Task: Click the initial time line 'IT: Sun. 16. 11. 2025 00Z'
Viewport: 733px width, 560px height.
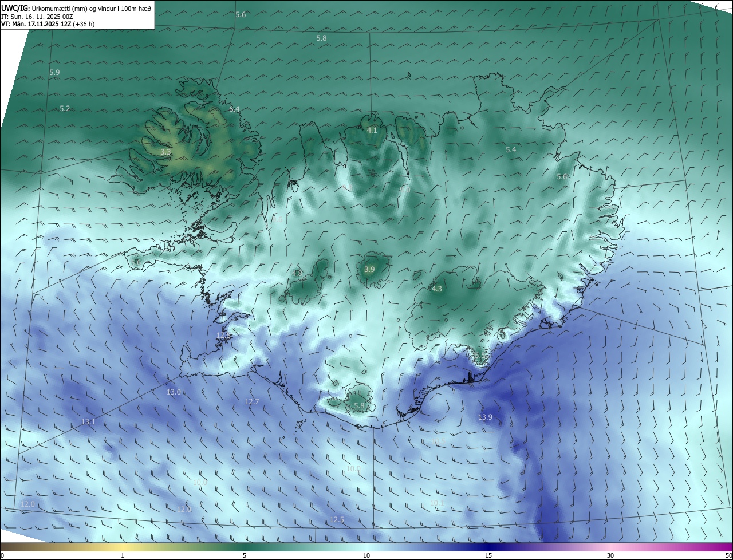Action: click(37, 17)
